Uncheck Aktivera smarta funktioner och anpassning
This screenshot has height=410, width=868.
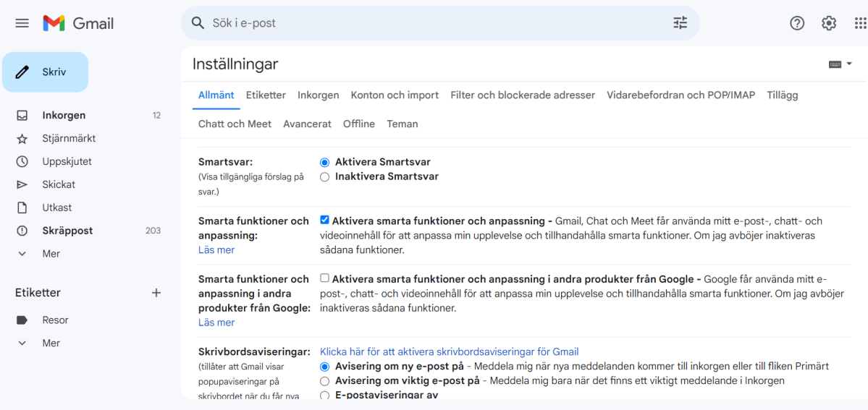(325, 221)
